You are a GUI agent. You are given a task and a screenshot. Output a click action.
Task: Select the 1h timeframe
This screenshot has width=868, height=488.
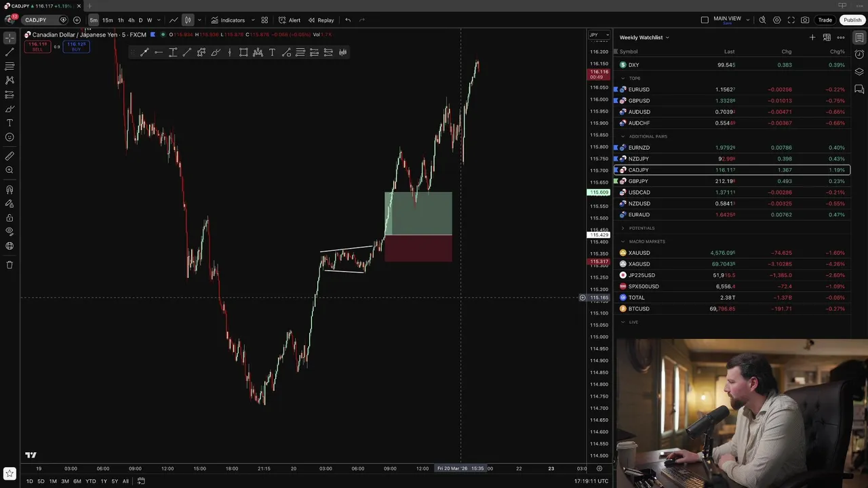(121, 20)
